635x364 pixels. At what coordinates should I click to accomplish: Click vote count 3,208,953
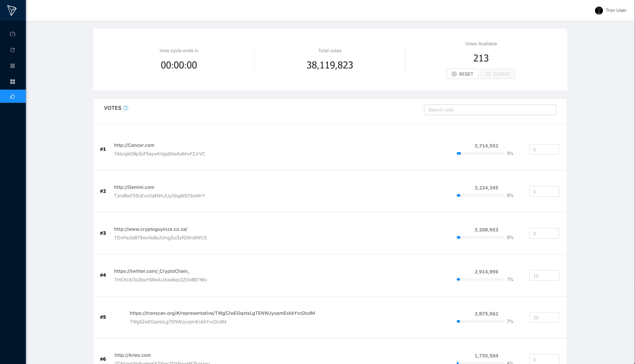pyautogui.click(x=486, y=230)
